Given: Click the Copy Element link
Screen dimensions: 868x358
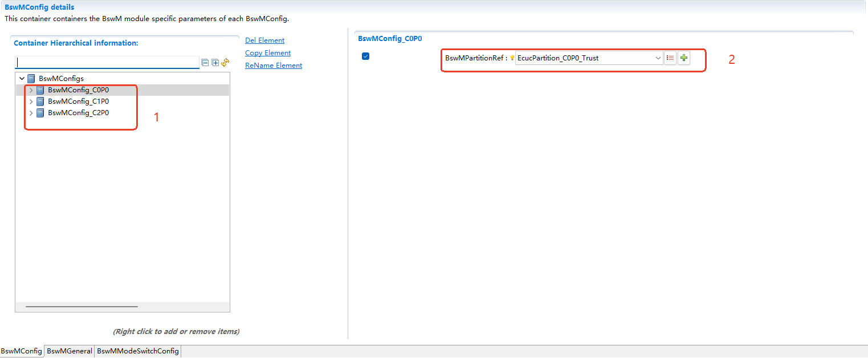Looking at the screenshot, I should pyautogui.click(x=267, y=52).
